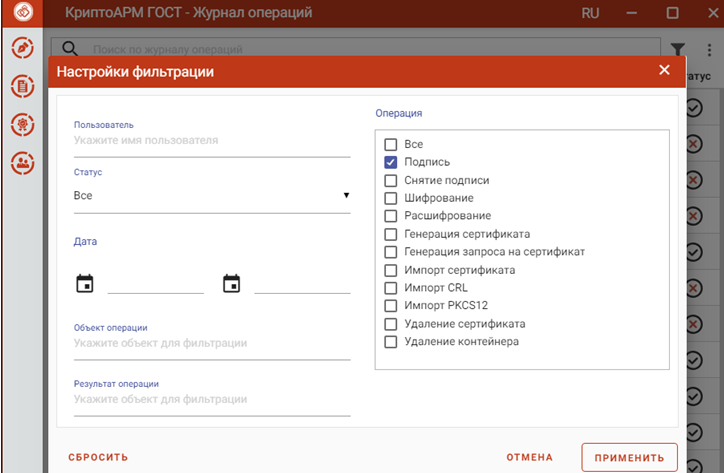Viewport: 724px width, 473px height.
Task: Enable the Снятие подписи checkbox
Action: pos(391,180)
